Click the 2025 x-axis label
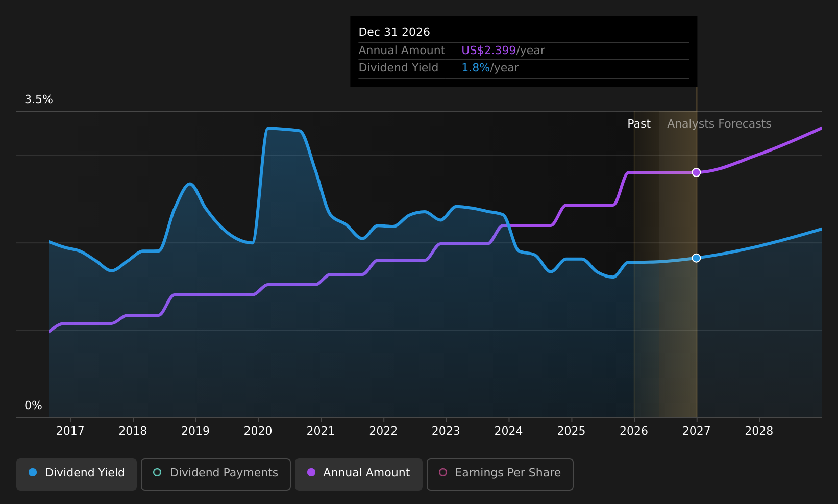The width and height of the screenshot is (838, 504). click(571, 431)
